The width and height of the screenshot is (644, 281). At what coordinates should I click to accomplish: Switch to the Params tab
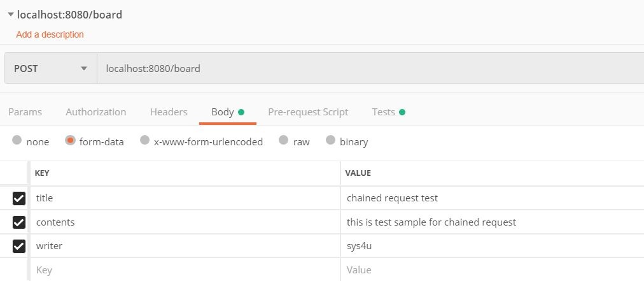tap(25, 112)
